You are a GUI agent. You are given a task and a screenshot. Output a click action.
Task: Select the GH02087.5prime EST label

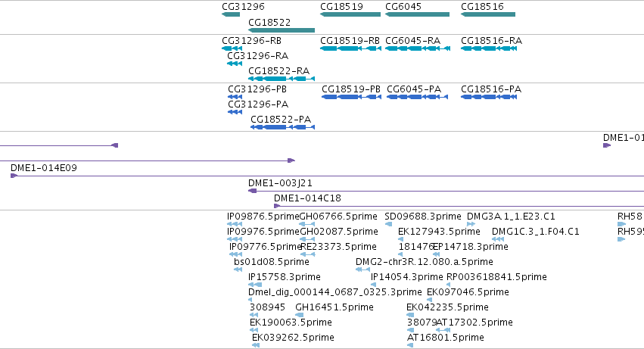click(339, 232)
